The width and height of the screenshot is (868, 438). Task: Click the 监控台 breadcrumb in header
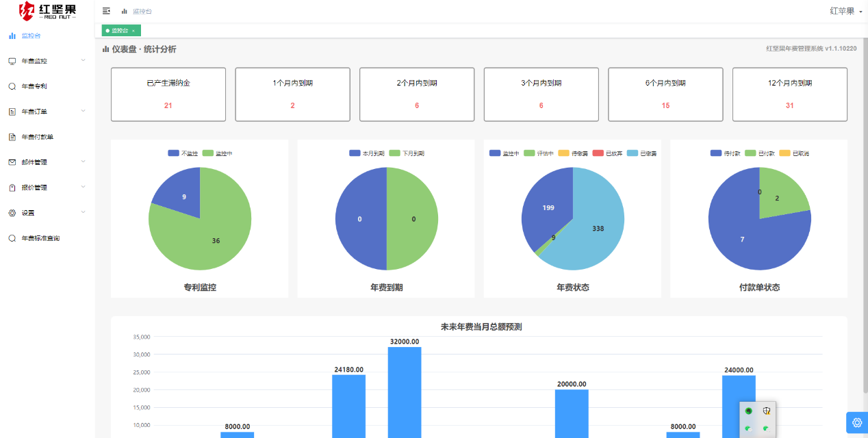pyautogui.click(x=142, y=12)
